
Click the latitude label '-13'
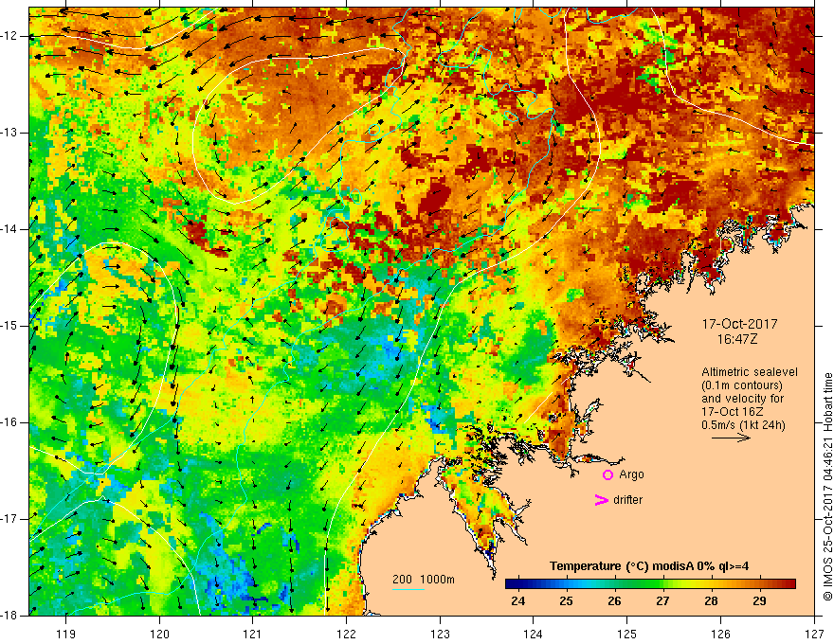10,133
